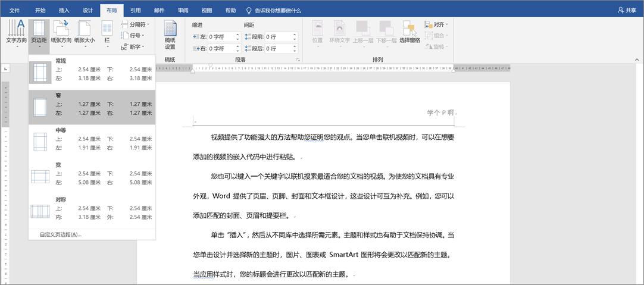This screenshot has width=644, height=285.
Task: Increase the left indent with stepper
Action: tap(238, 35)
